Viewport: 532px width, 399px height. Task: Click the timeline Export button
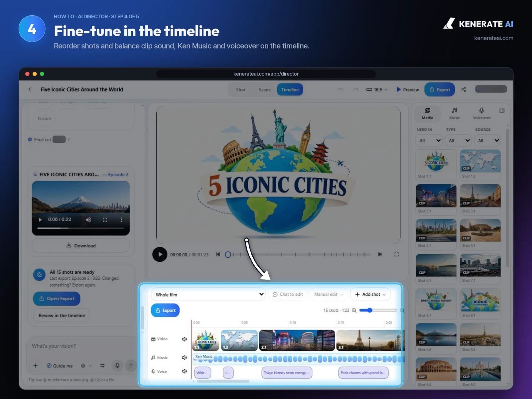[165, 310]
